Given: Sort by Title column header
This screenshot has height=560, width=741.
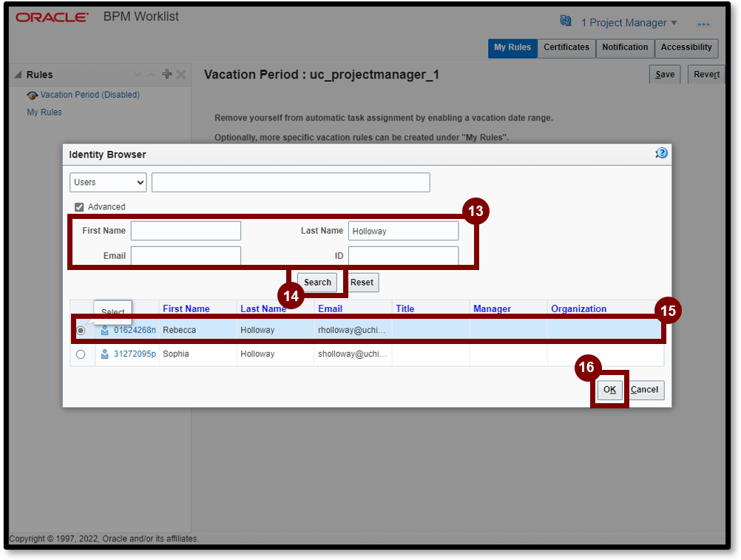Looking at the screenshot, I should 405,308.
